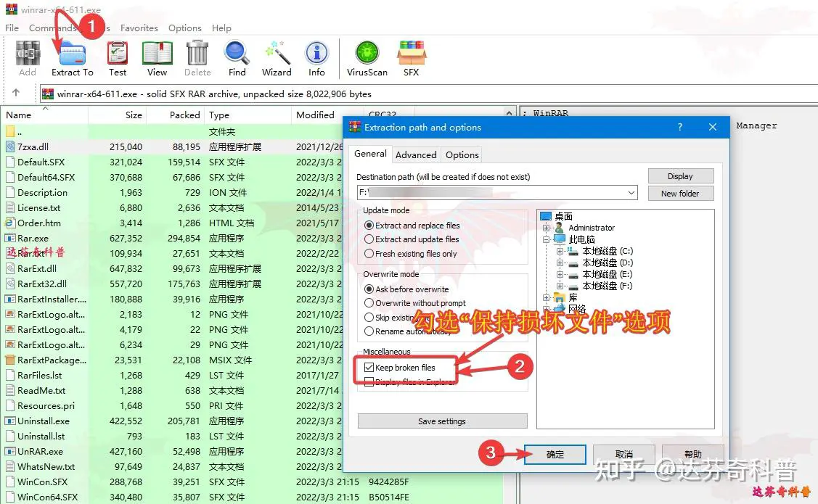818x504 pixels.
Task: Open the Test archive tool
Action: (x=118, y=57)
